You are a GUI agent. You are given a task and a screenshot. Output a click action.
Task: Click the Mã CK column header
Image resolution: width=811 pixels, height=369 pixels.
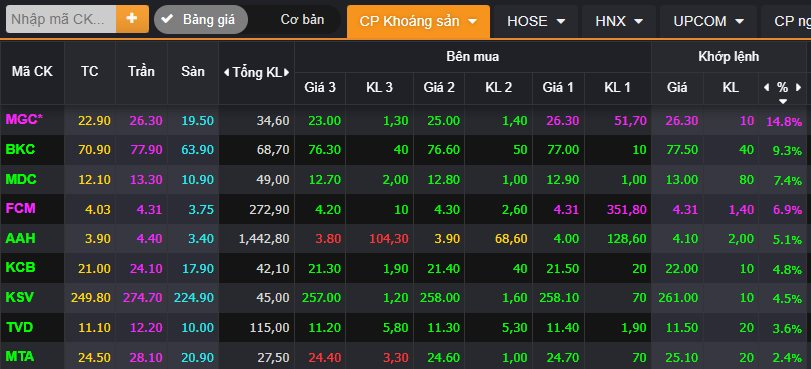click(x=32, y=71)
